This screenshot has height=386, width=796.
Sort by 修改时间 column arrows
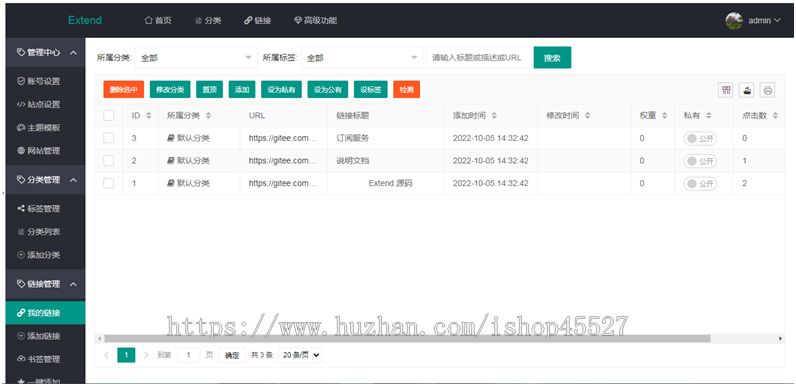click(x=587, y=116)
